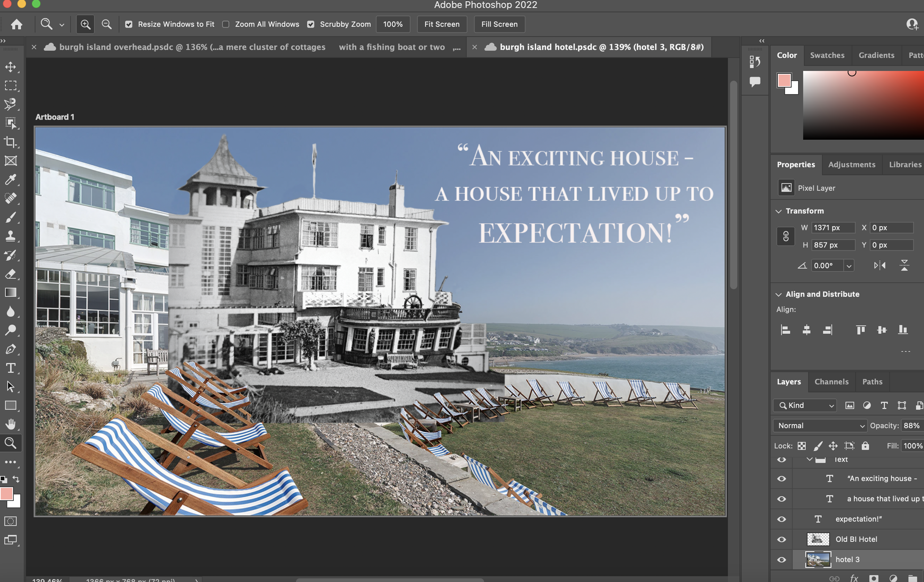924x582 pixels.
Task: Uncheck the Scrubby Zoom option
Action: (x=311, y=24)
